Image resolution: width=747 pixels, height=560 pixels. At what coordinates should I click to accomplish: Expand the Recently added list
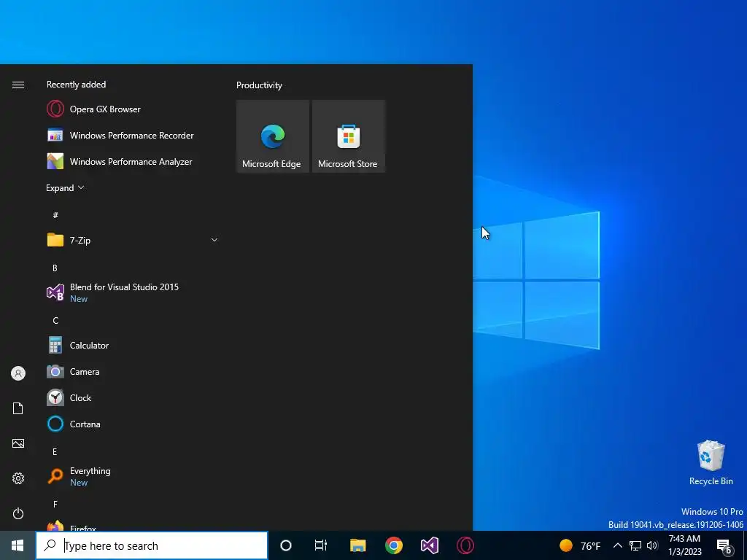click(65, 187)
